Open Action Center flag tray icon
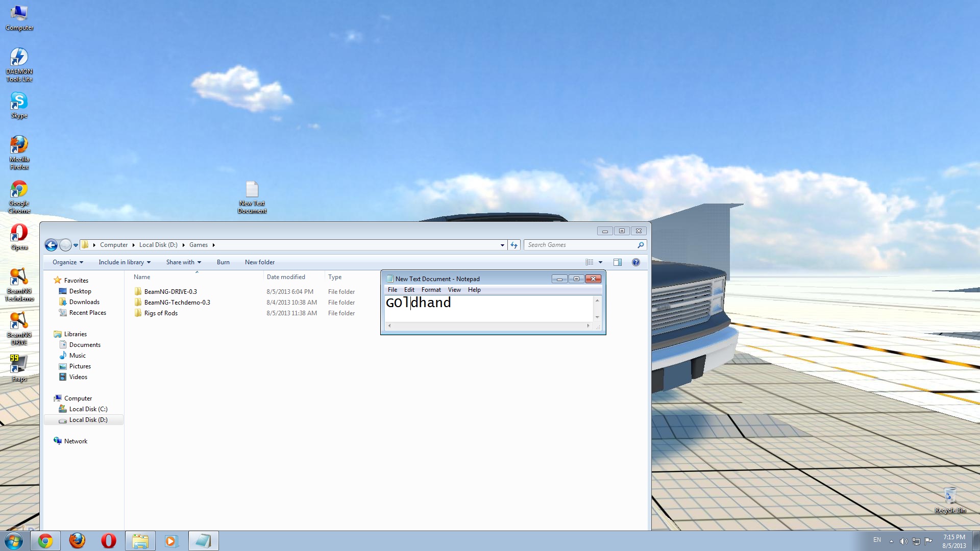 pos(928,541)
